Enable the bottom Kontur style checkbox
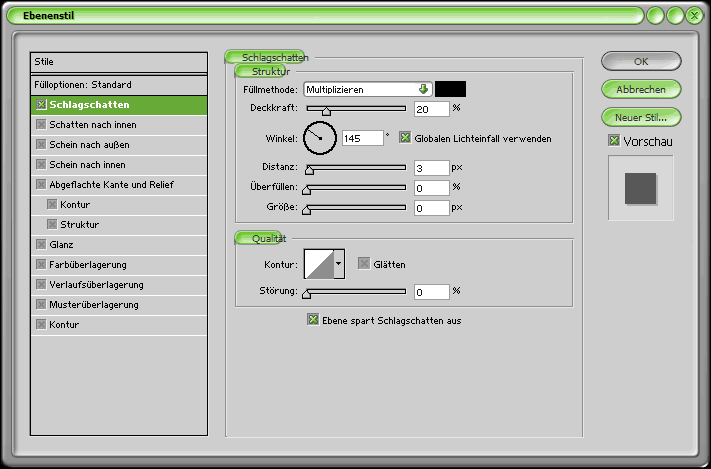 pos(41,324)
